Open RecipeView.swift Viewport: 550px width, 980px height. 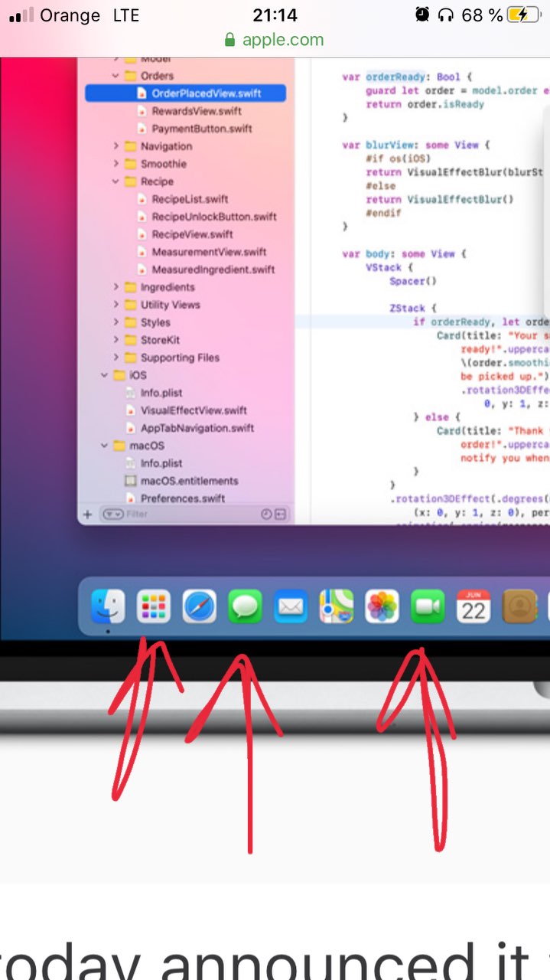point(192,234)
